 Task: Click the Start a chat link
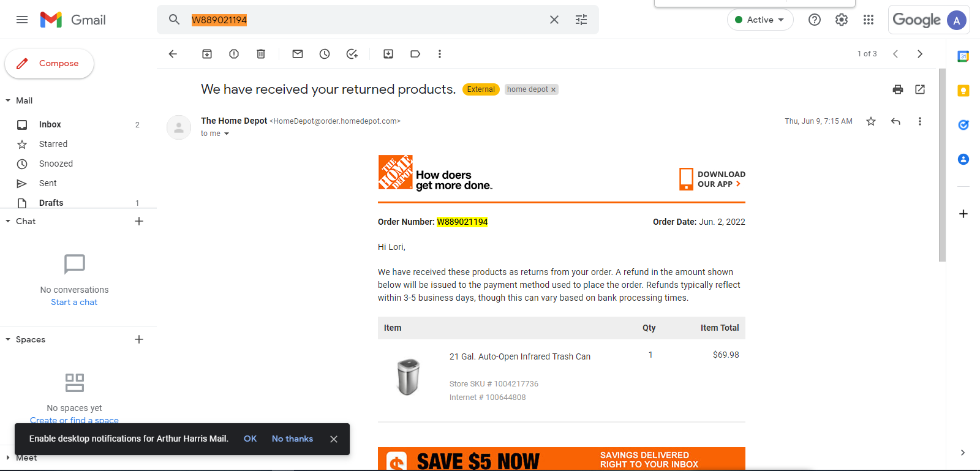[x=74, y=302]
